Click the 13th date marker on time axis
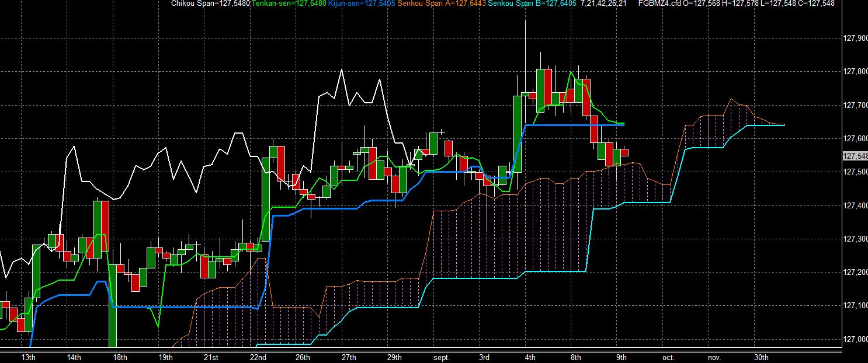Viewport: 868px width, 363px height. click(x=28, y=357)
